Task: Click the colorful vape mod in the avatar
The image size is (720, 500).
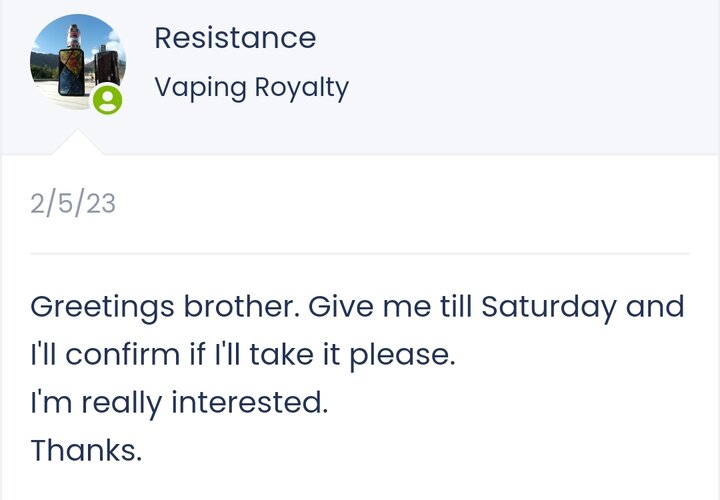Action: coord(72,72)
